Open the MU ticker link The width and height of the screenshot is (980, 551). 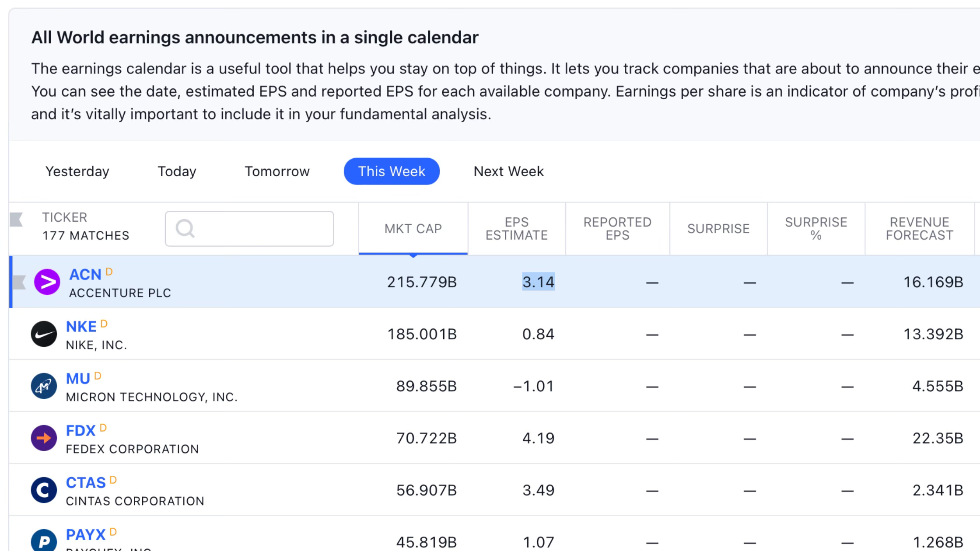click(x=78, y=379)
